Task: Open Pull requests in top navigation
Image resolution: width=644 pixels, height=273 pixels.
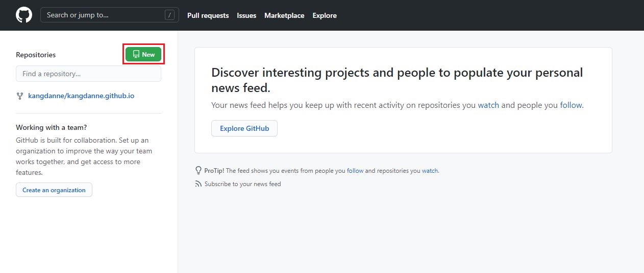Action: [x=208, y=15]
